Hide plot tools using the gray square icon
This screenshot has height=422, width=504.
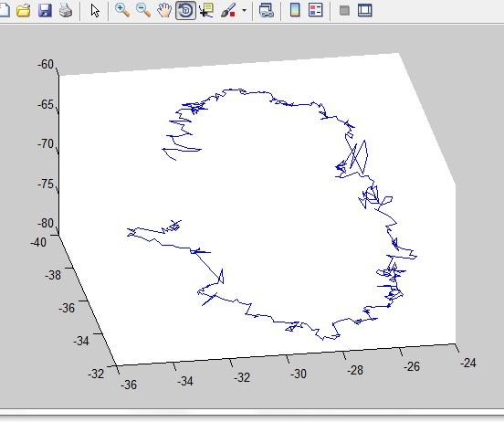(x=344, y=10)
